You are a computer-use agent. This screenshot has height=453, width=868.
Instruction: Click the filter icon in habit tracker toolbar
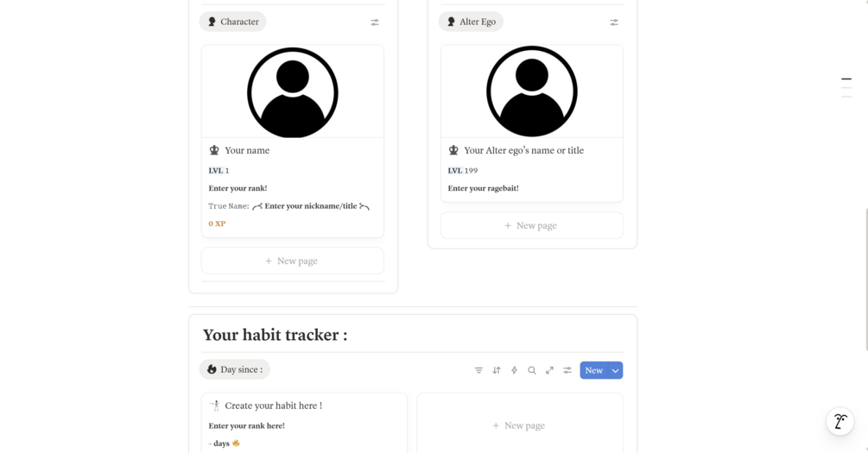[x=478, y=370]
